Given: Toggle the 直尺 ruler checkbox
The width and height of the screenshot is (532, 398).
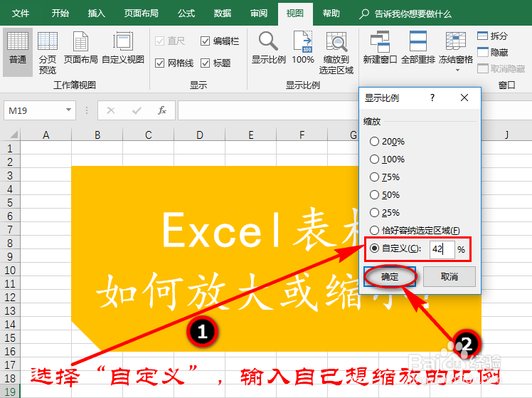Looking at the screenshot, I should point(159,41).
